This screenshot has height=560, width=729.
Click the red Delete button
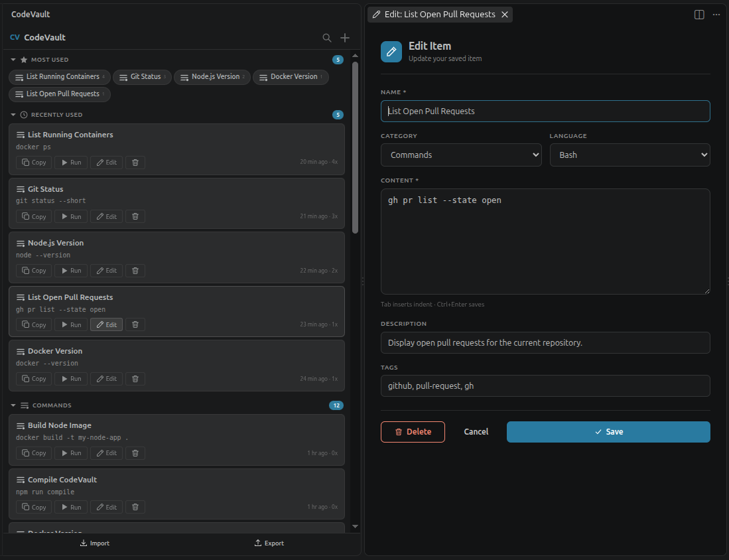click(x=413, y=432)
